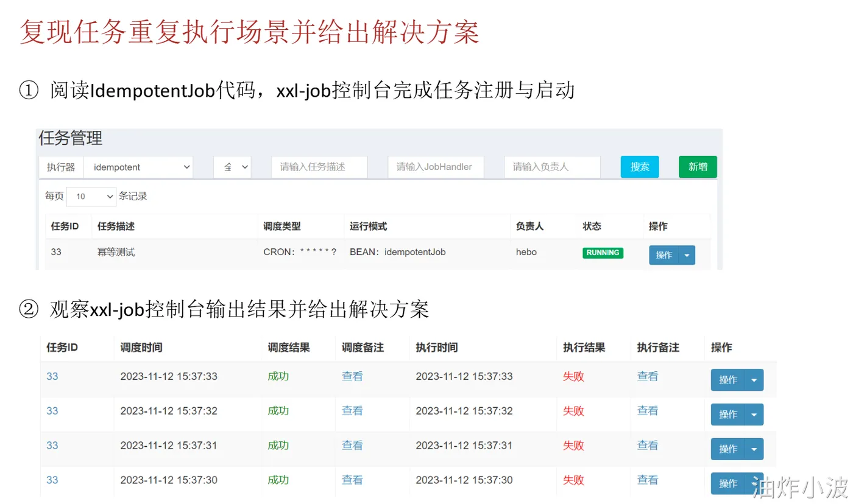The image size is (853, 504).
Task: Click the 执行备注 column header
Action: (659, 348)
